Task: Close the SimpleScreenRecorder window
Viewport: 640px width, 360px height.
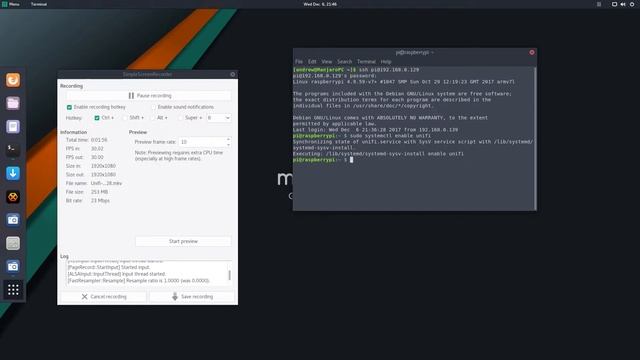Action: [233, 74]
